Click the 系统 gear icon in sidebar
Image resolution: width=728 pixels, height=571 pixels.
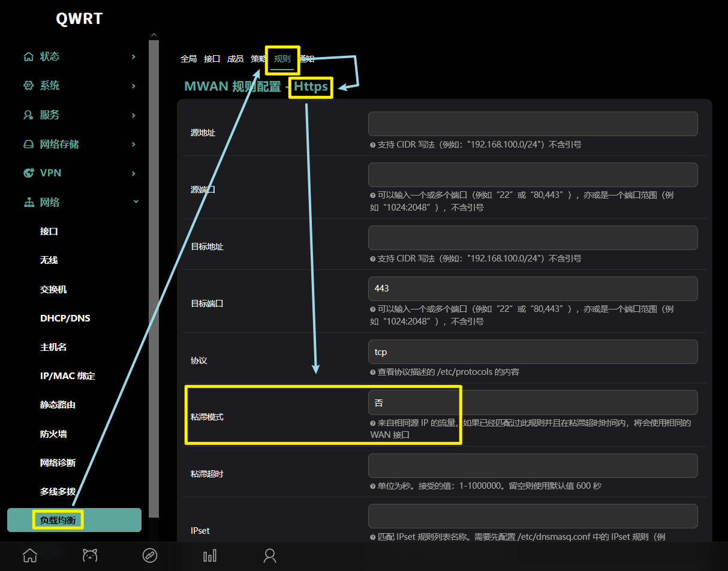point(28,86)
